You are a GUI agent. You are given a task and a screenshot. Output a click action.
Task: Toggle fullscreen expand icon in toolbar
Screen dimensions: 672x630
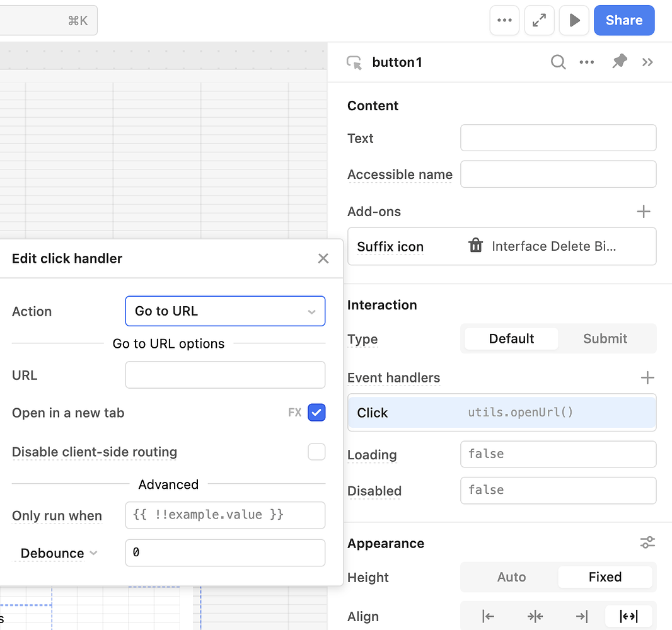pyautogui.click(x=539, y=20)
